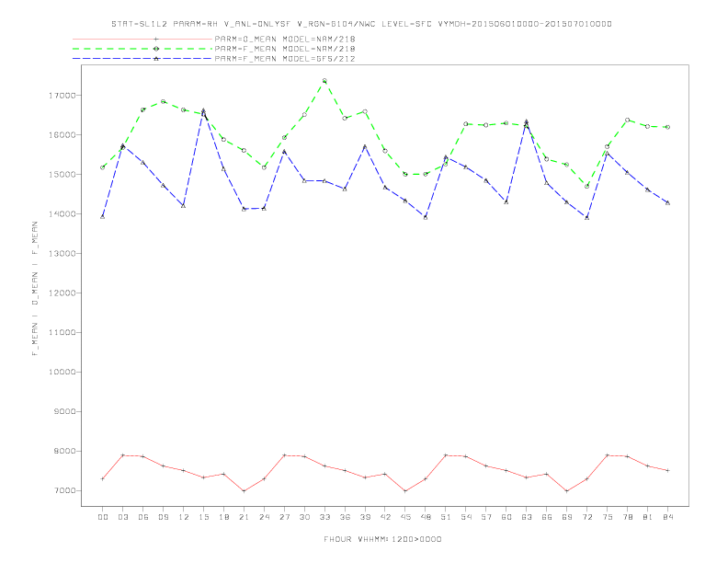Viewport: 728px width, 563px height.
Task: Click the y-axis tick label 13000
Action: pyautogui.click(x=63, y=253)
